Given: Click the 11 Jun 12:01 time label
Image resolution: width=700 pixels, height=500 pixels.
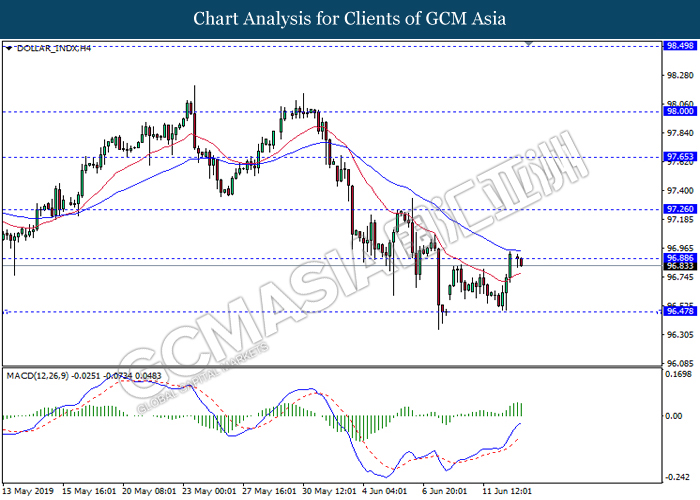Looking at the screenshot, I should point(507,491).
